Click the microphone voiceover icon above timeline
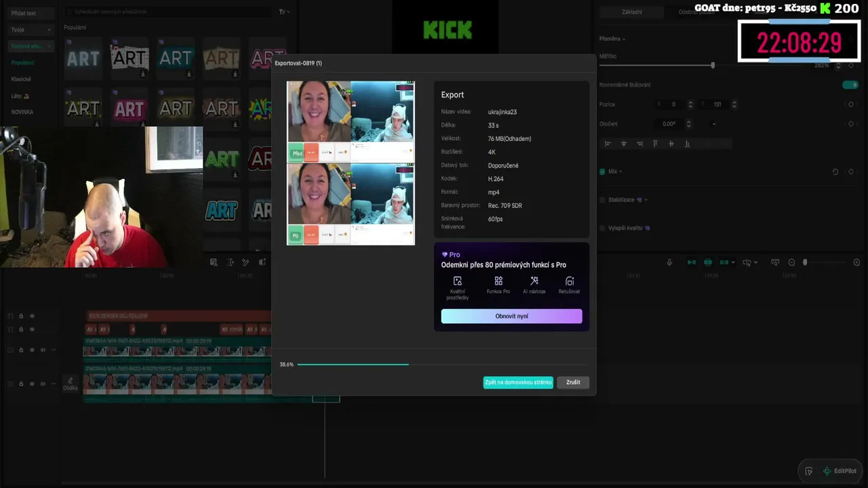868x488 pixels. click(x=669, y=262)
